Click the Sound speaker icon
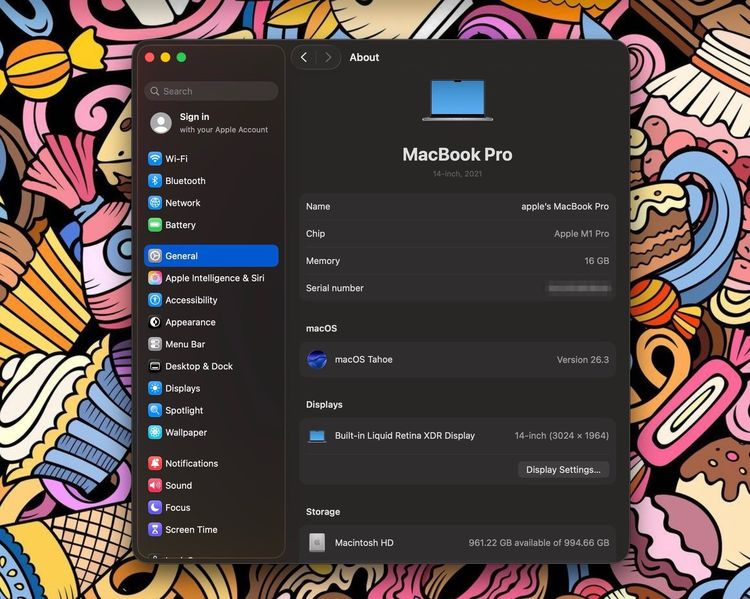Image resolution: width=750 pixels, height=599 pixels. click(154, 485)
